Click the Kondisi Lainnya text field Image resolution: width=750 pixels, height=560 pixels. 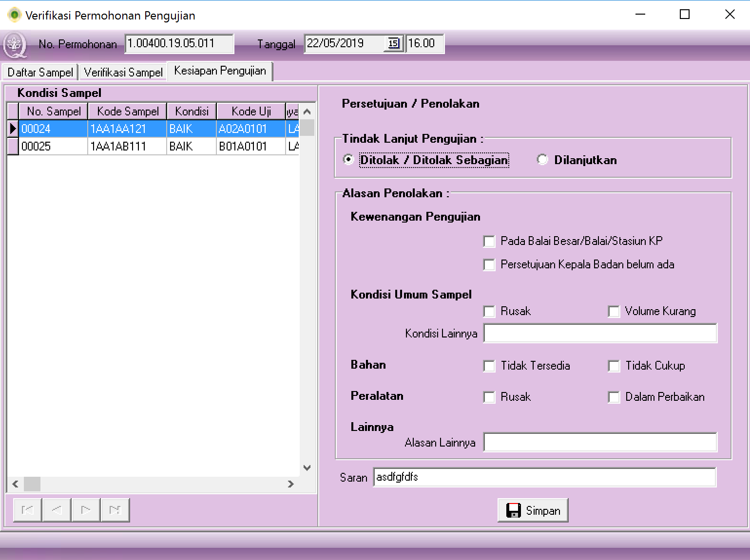coord(600,334)
